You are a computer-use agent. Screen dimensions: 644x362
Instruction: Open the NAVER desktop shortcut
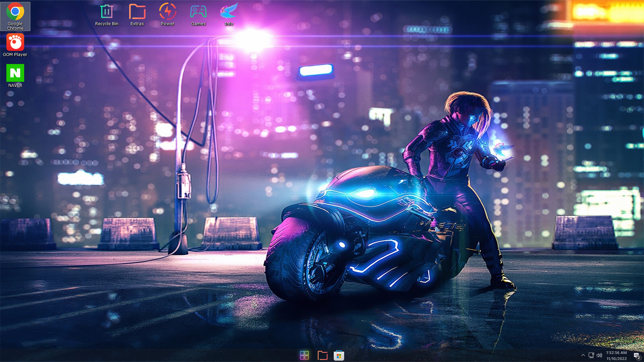[x=15, y=76]
